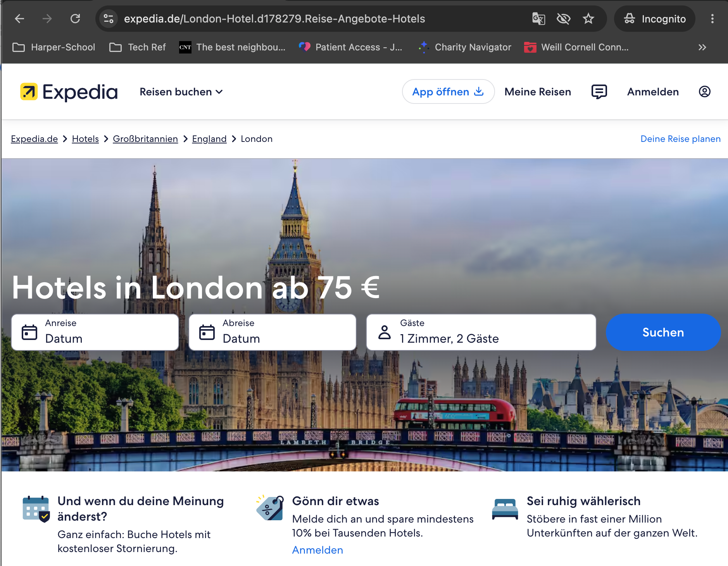Image resolution: width=728 pixels, height=566 pixels.
Task: Click the 'Sei ruhig wählerisch' heading
Action: (583, 501)
